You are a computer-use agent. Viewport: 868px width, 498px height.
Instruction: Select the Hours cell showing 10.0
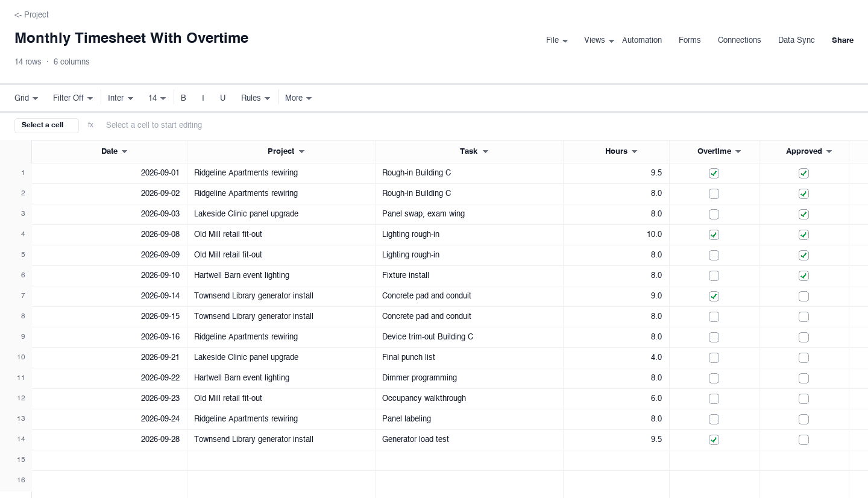(616, 235)
